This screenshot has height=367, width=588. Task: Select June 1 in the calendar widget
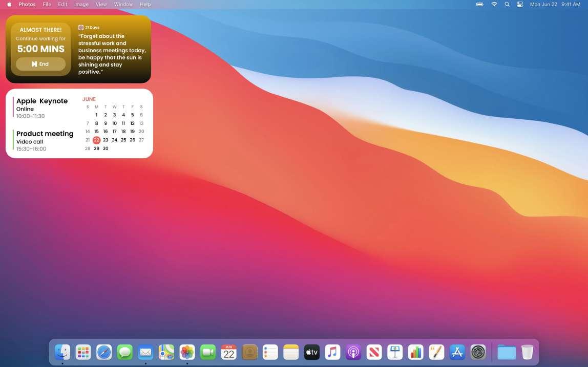coord(96,115)
